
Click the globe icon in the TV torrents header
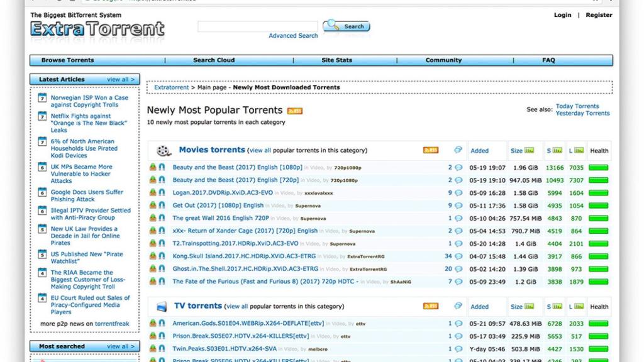(x=457, y=306)
